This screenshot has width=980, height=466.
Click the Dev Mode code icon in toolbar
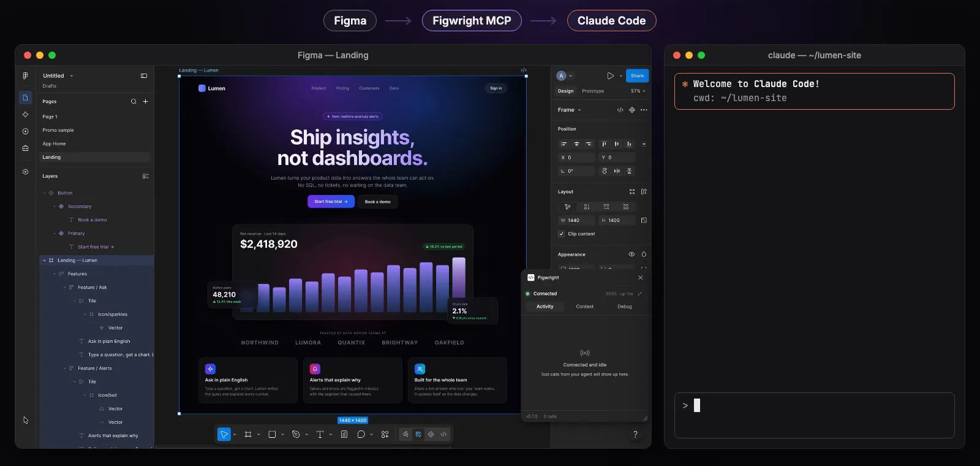pos(443,434)
